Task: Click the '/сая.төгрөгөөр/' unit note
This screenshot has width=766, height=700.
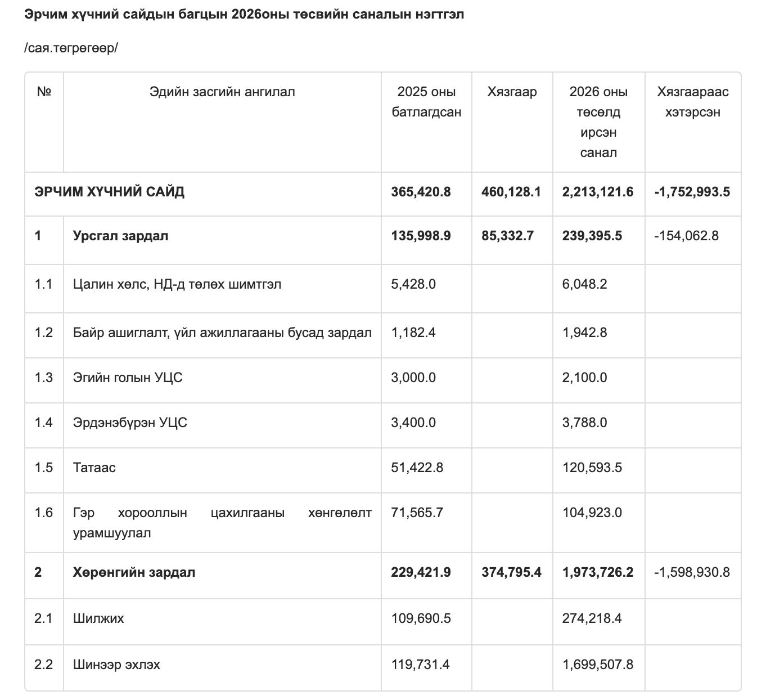Action: coord(71,48)
